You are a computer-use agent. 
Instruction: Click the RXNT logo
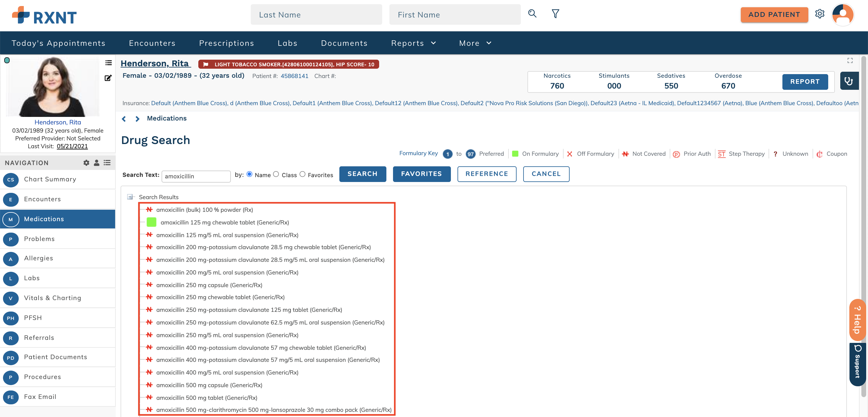(x=44, y=15)
